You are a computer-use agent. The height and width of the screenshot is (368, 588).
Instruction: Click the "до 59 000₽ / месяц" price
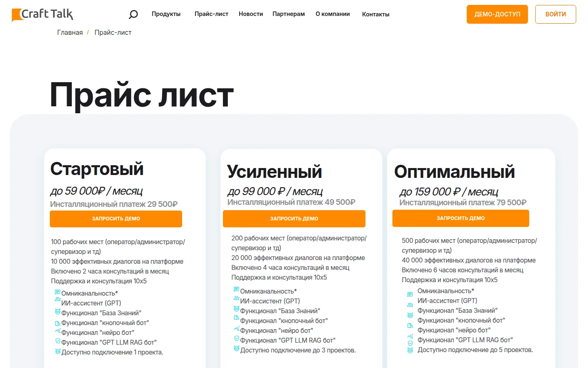(x=96, y=191)
